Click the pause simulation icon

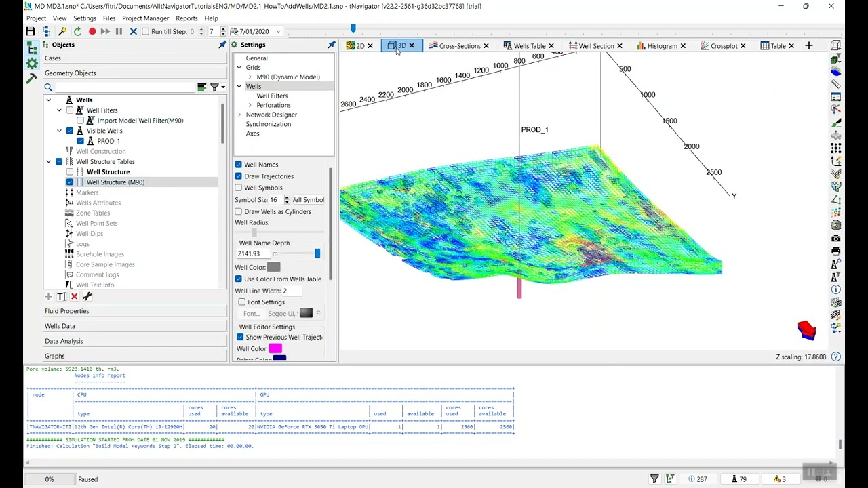(119, 31)
